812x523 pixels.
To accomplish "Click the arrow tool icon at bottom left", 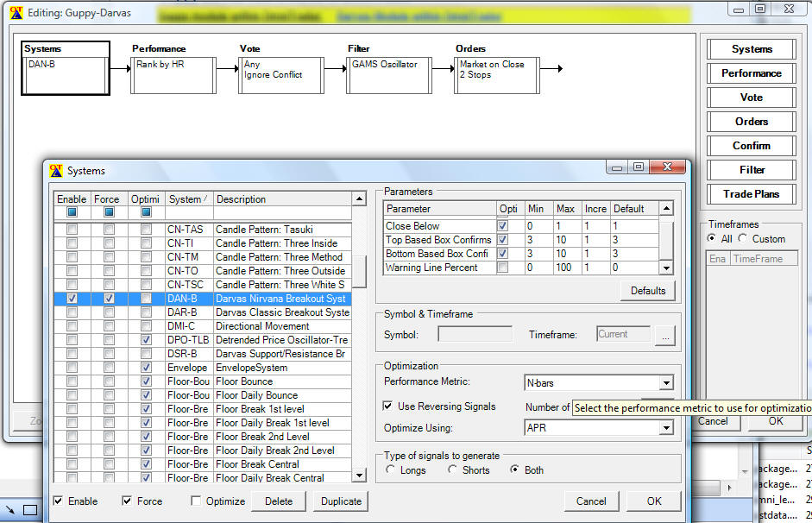I will coord(9,510).
